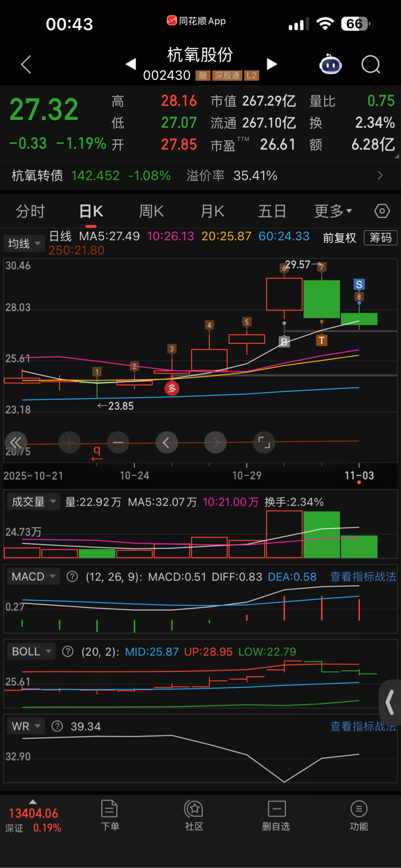Go to next stock with right triangle
401x868 pixels.
point(272,64)
